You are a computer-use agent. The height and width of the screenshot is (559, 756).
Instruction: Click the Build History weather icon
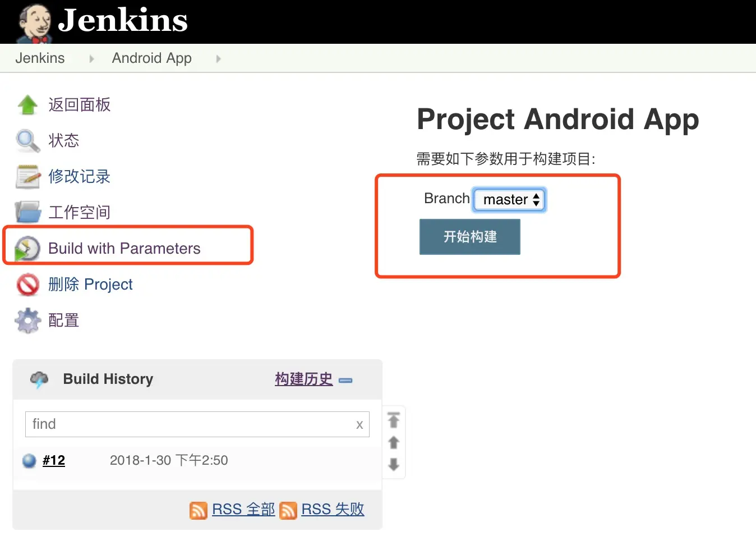[x=39, y=380]
